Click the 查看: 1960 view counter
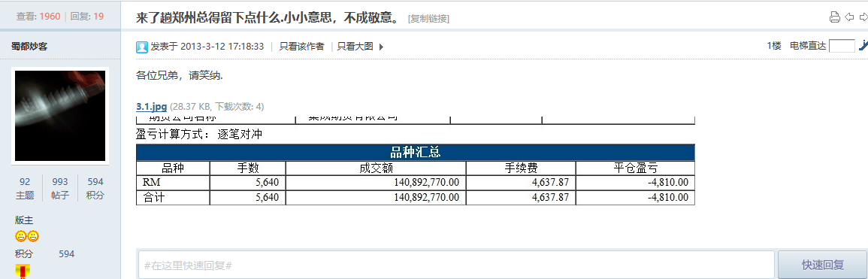The width and height of the screenshot is (868, 279). [38, 17]
